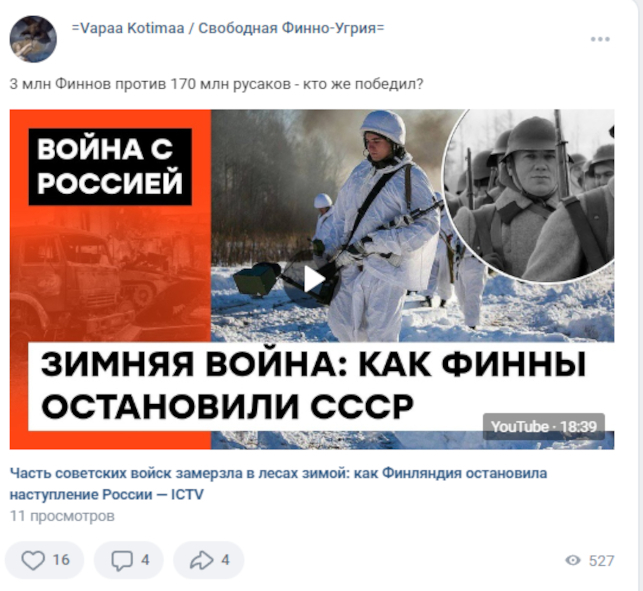Viewport: 643px width, 591px height.
Task: Play the YouTube video
Action: [x=314, y=280]
